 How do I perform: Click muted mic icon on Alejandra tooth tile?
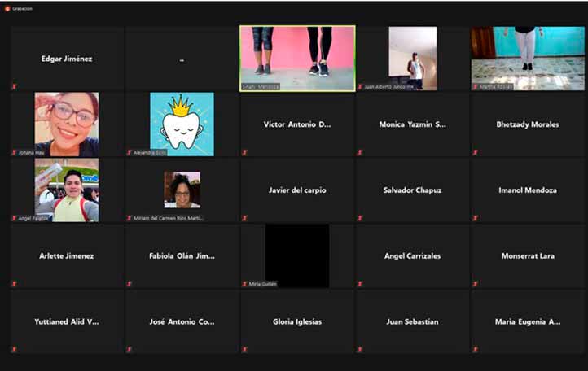(129, 152)
